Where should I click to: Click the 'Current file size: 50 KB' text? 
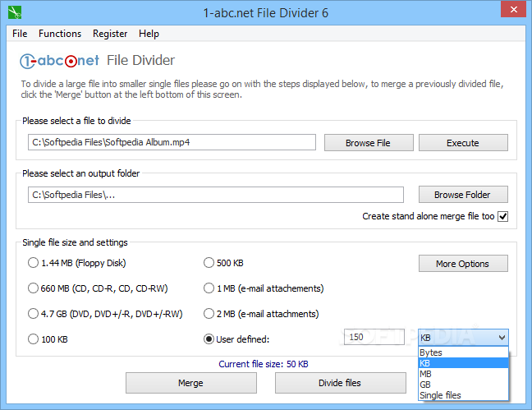(264, 364)
